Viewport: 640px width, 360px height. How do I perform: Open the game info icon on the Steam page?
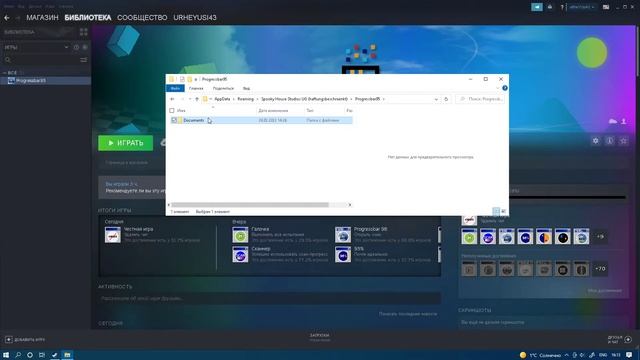point(609,141)
